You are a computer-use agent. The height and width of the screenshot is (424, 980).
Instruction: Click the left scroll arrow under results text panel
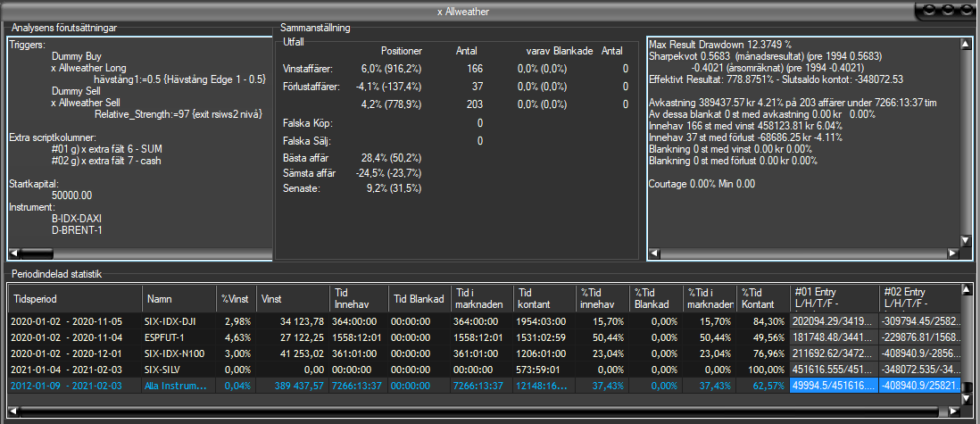click(654, 254)
